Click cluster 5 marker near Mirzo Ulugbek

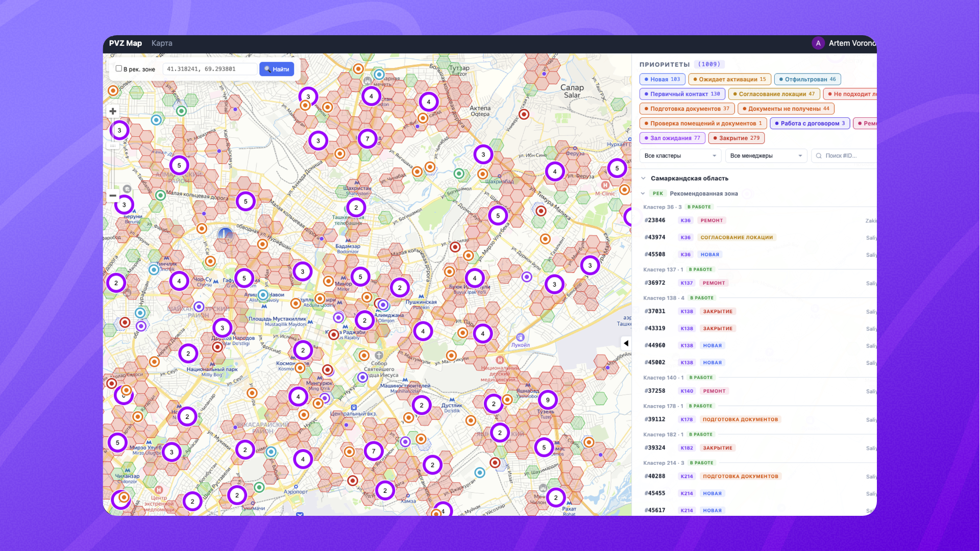pyautogui.click(x=117, y=443)
